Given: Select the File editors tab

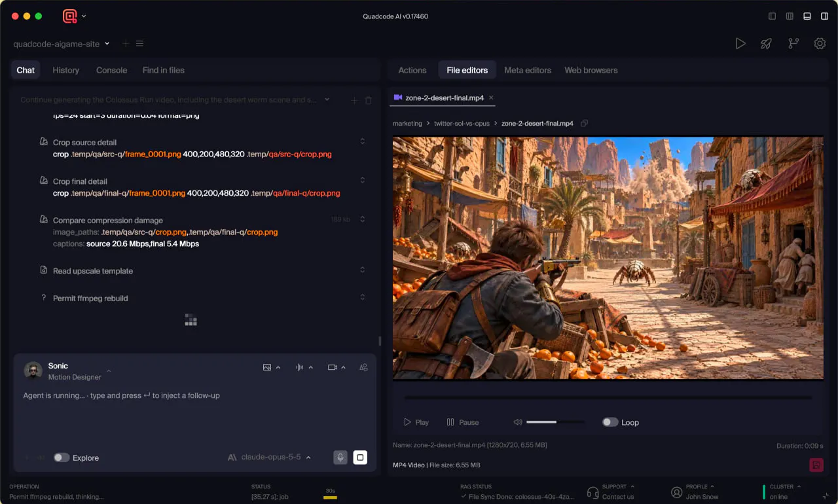Looking at the screenshot, I should pyautogui.click(x=467, y=70).
